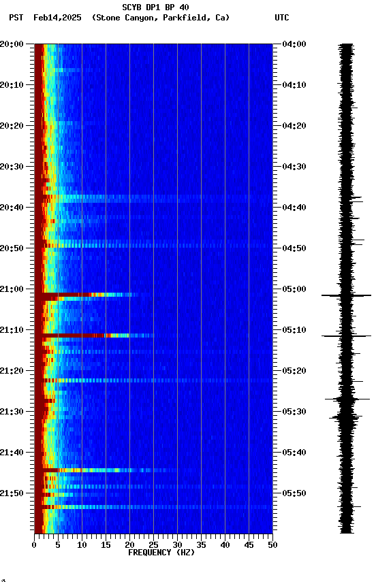Click the title text SCYB DP1 BP 40
376x588 pixels.
pos(155,7)
